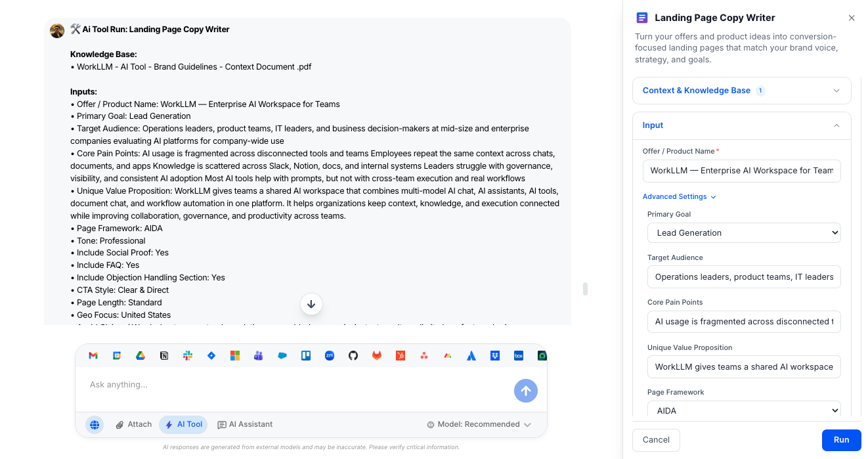Screen dimensions: 868x459
Task: Open the Microsoft Teams integration icon
Action: point(259,355)
